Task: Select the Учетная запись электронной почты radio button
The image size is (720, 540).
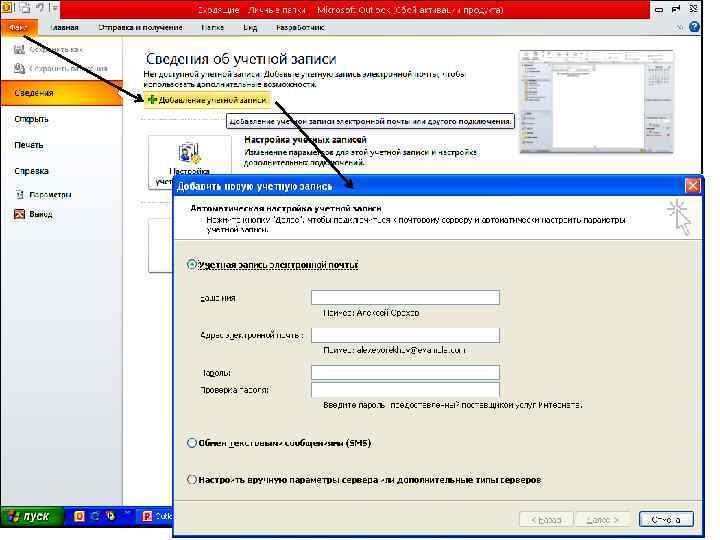Action: (191, 264)
